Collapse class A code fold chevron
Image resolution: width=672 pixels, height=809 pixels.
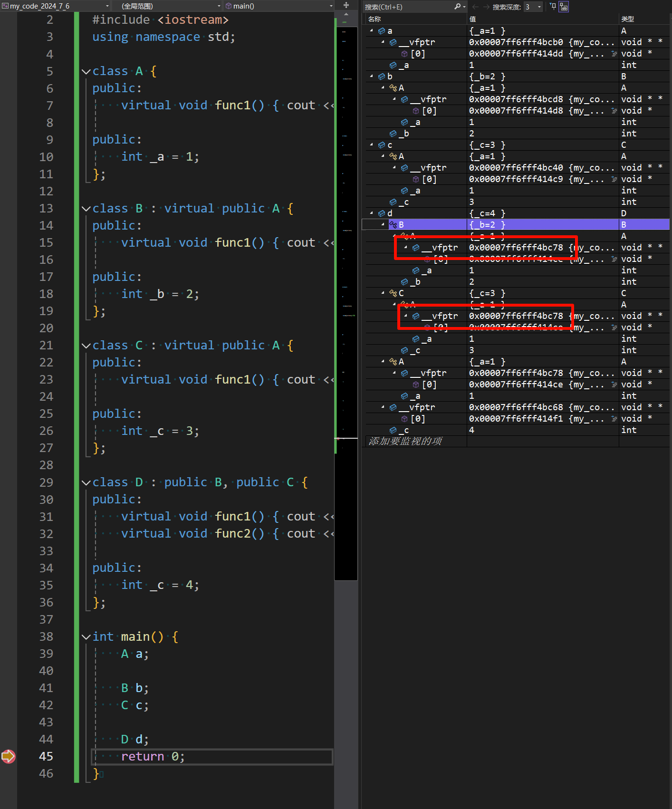(x=86, y=71)
